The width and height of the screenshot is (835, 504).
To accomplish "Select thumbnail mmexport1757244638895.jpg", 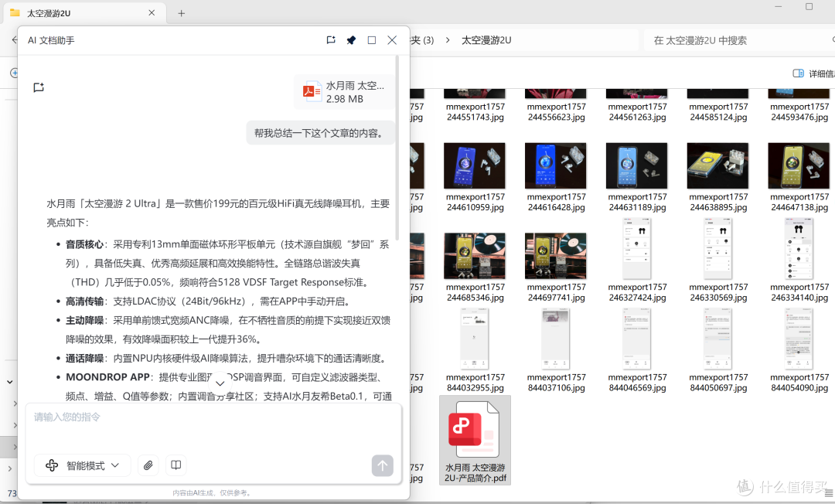I will pos(717,165).
